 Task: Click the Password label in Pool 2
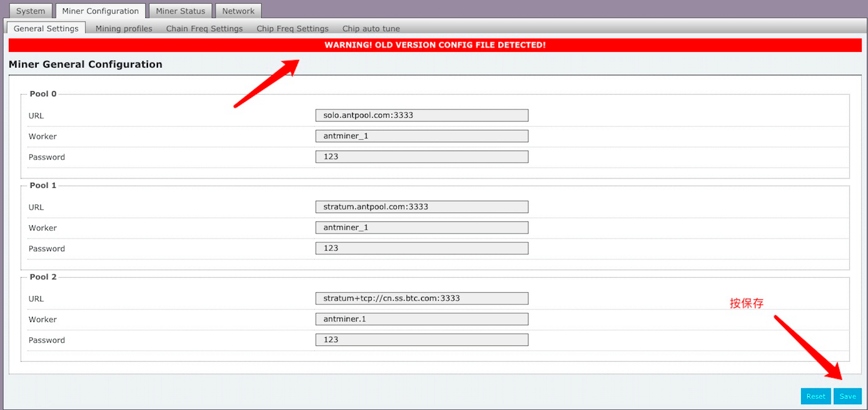tap(47, 340)
